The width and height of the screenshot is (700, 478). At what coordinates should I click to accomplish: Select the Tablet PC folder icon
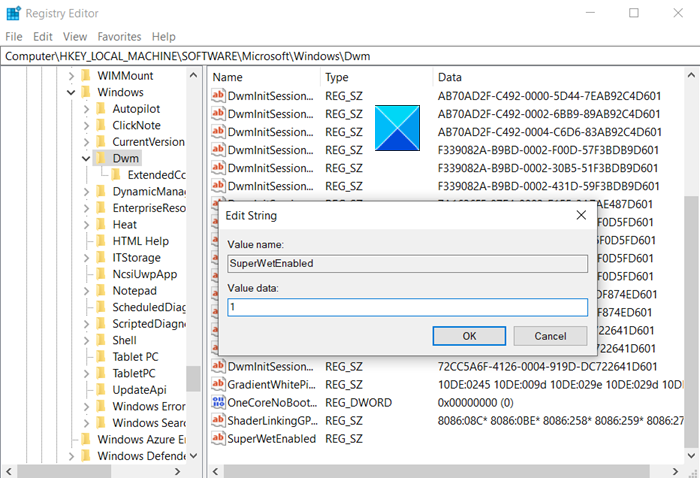[x=101, y=356]
